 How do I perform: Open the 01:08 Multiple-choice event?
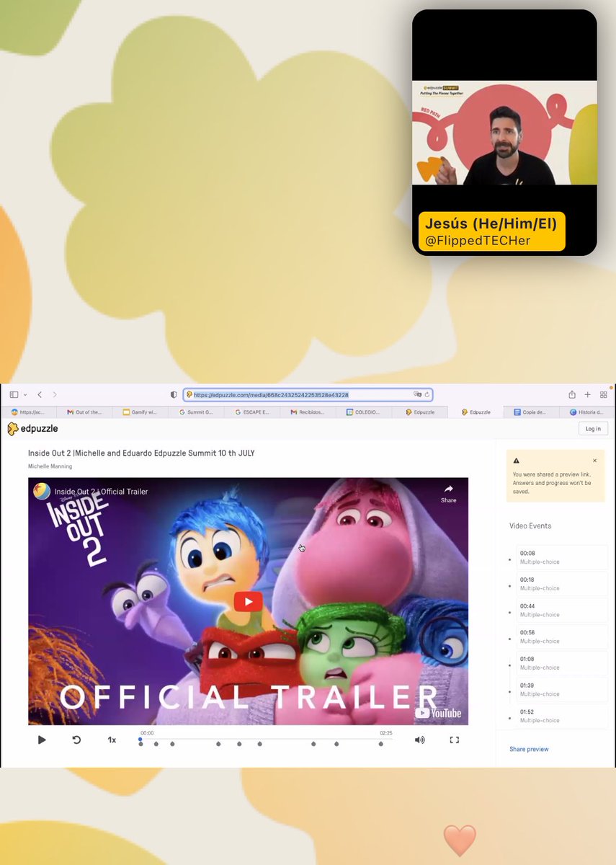[x=562, y=663]
